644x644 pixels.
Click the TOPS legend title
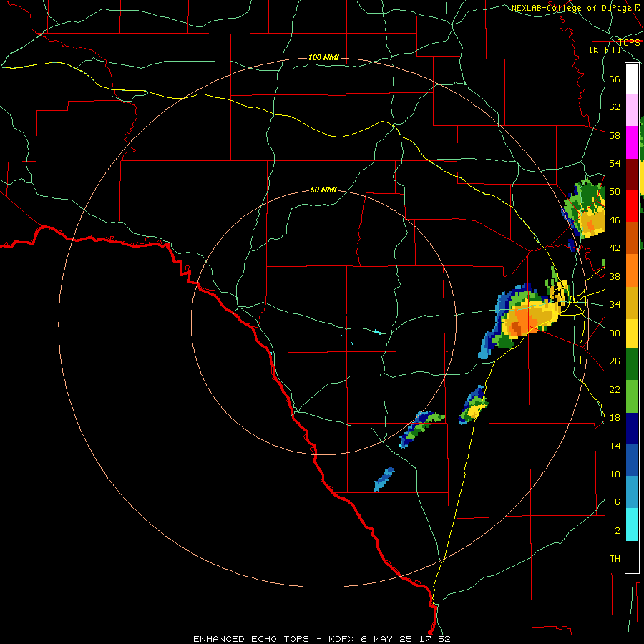point(629,43)
